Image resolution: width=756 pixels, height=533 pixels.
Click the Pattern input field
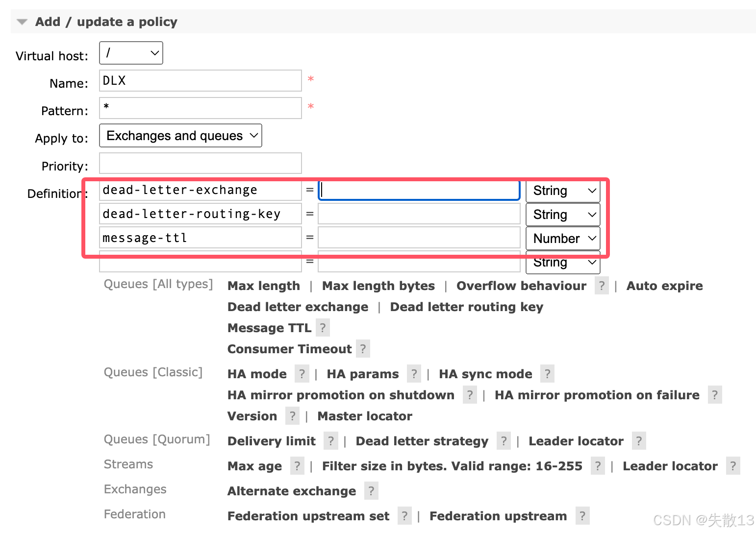coord(201,108)
